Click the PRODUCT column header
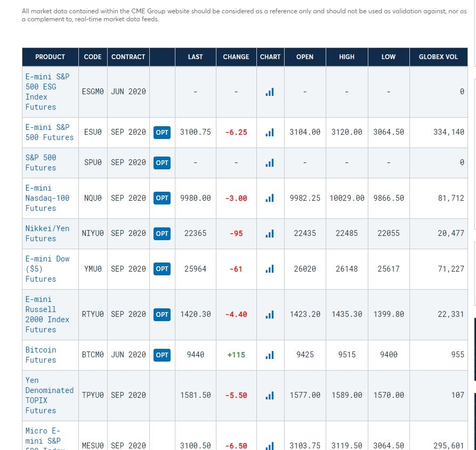This screenshot has width=476, height=450. click(x=50, y=57)
